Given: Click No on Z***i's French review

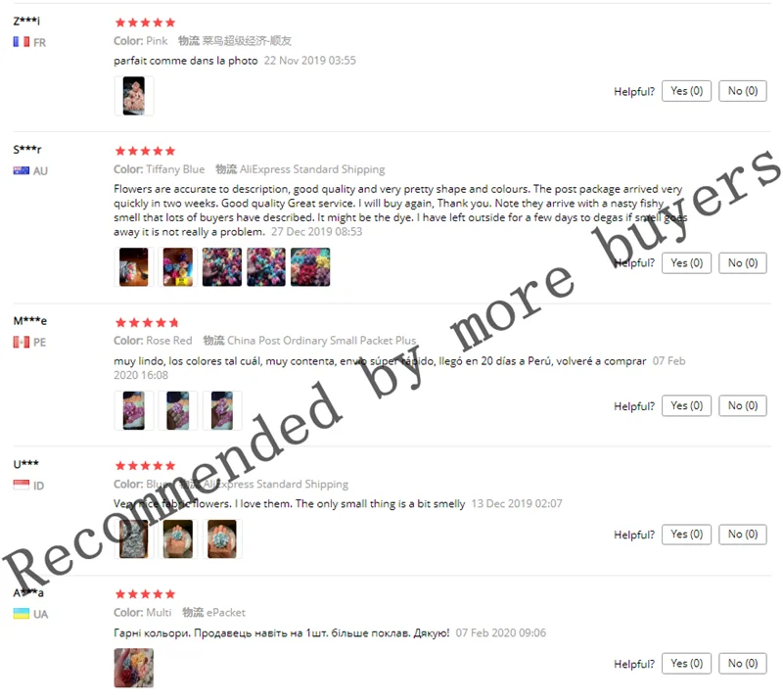Looking at the screenshot, I should 743,91.
